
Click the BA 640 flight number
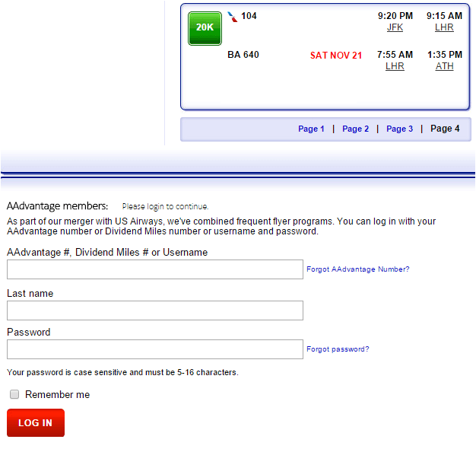click(x=243, y=55)
